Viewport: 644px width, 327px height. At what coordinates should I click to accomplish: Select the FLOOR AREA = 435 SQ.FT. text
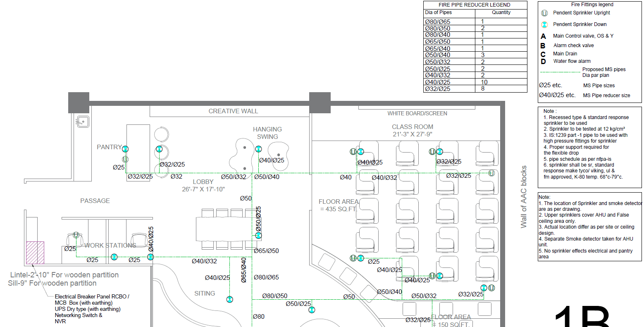click(339, 205)
